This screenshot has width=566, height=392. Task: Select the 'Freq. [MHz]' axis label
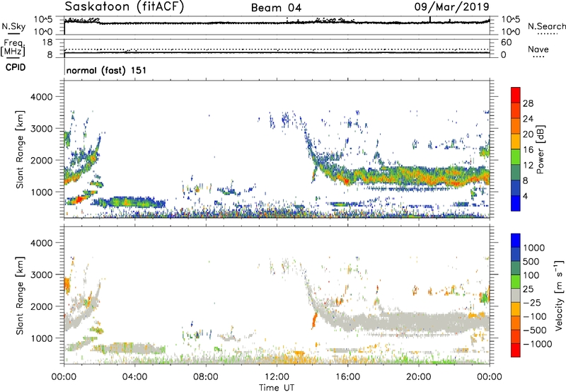pos(13,47)
